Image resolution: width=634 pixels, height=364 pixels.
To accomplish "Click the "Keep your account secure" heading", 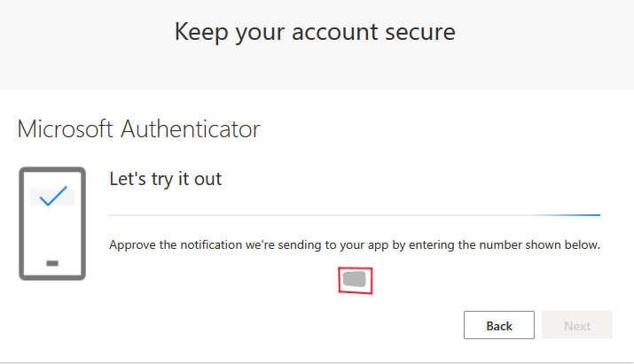I will pos(315,33).
